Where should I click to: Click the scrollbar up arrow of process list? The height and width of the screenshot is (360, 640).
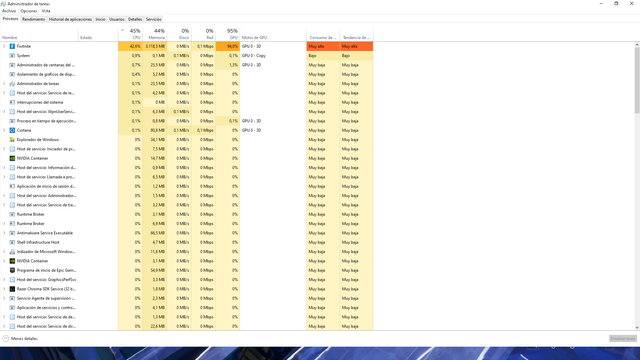pyautogui.click(x=637, y=44)
